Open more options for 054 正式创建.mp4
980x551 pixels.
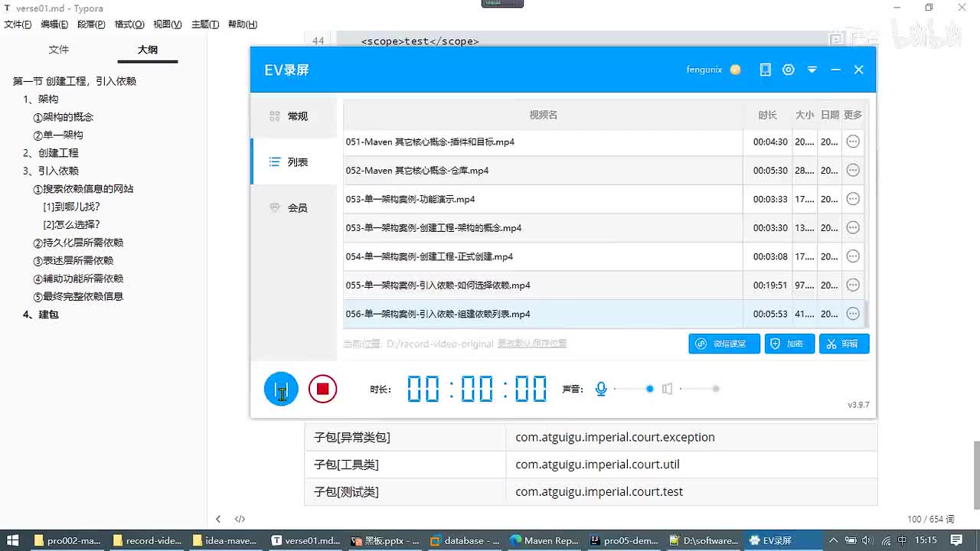[x=853, y=256]
